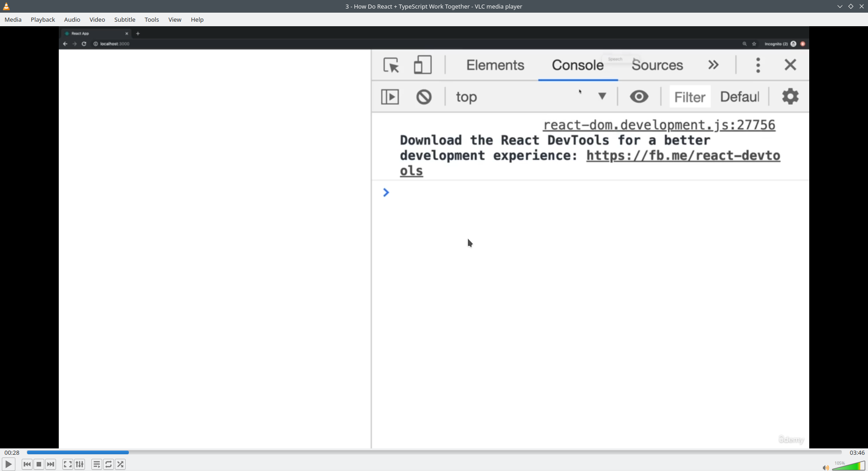
Task: Open the Subtitle menu
Action: (125, 19)
